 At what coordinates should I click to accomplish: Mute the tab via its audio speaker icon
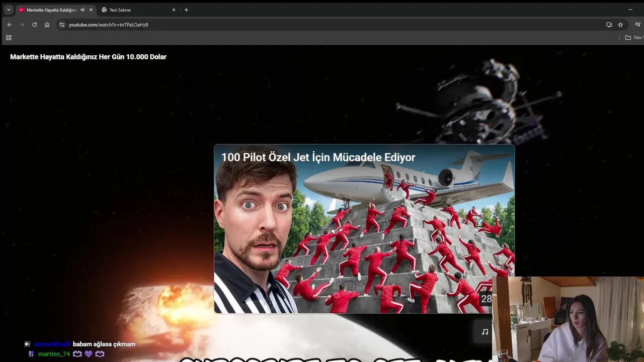(83, 10)
